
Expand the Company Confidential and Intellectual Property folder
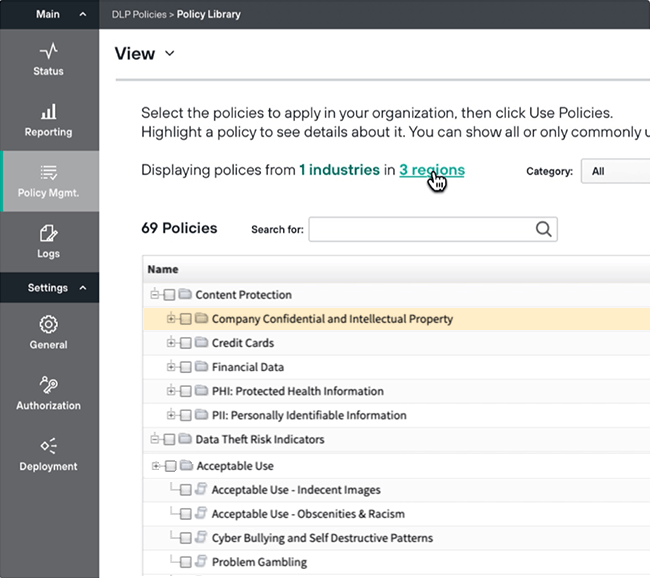point(171,319)
